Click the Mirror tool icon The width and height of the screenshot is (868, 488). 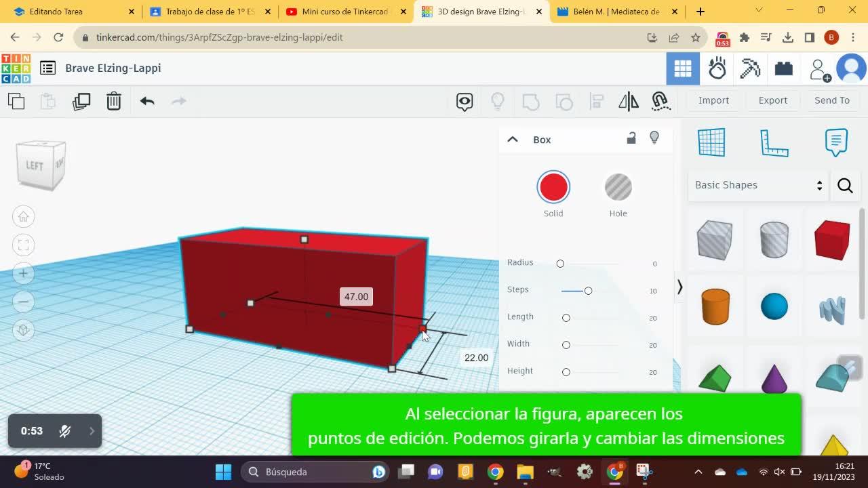(628, 102)
